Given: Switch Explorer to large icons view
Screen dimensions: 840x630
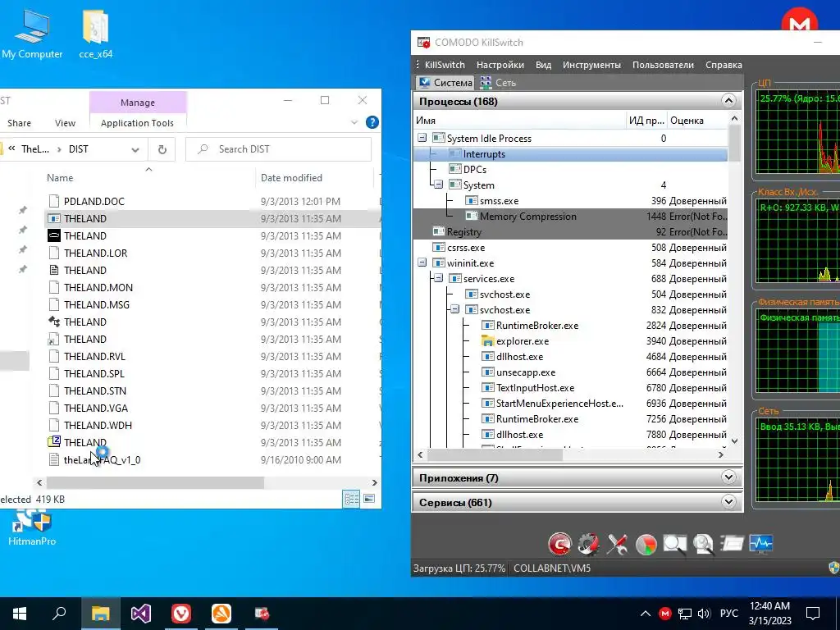Looking at the screenshot, I should click(369, 500).
